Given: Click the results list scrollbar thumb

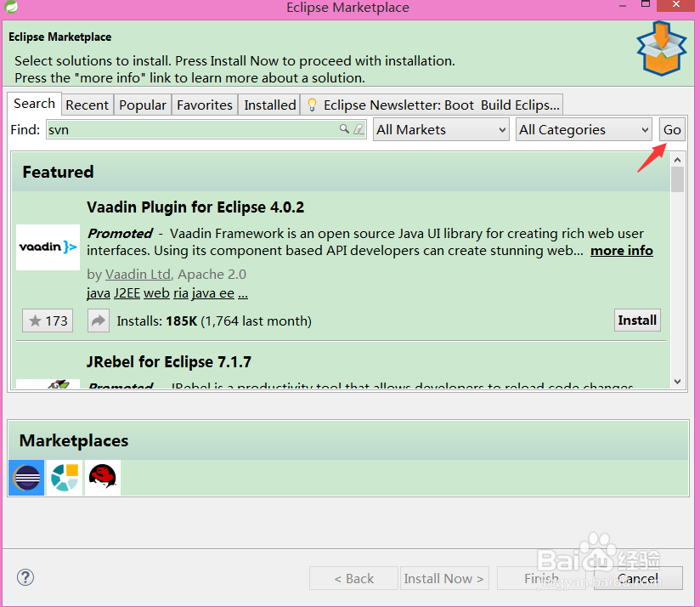Looking at the screenshot, I should (x=677, y=179).
